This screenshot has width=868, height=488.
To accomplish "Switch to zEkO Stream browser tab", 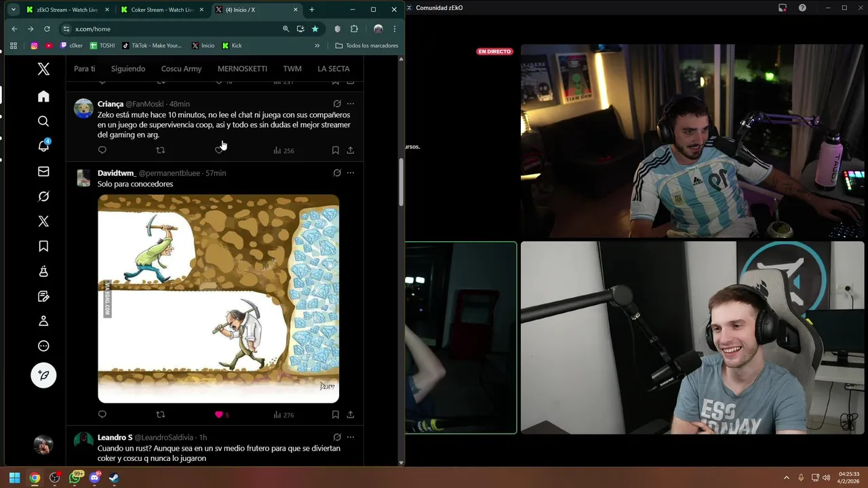I will pos(66,9).
